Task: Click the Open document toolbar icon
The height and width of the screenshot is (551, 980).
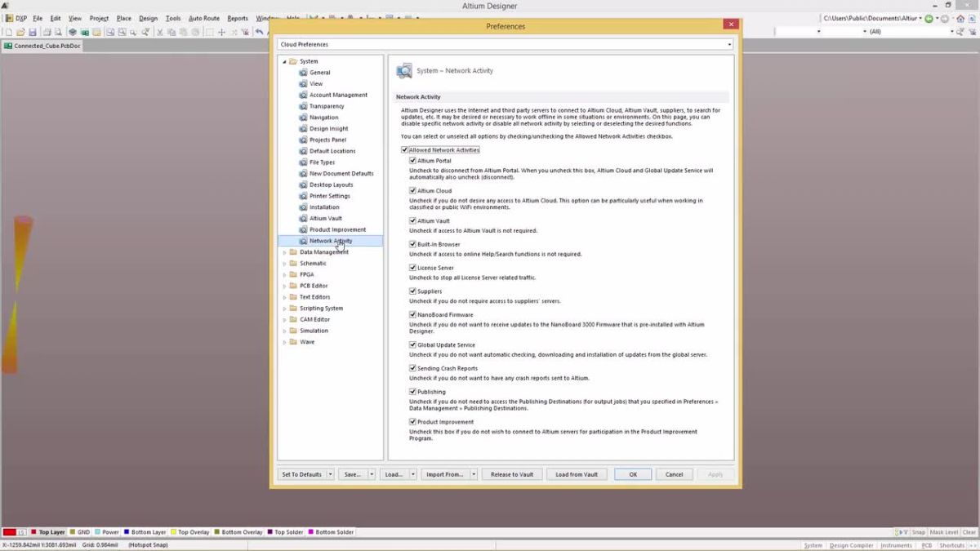Action: pyautogui.click(x=19, y=32)
